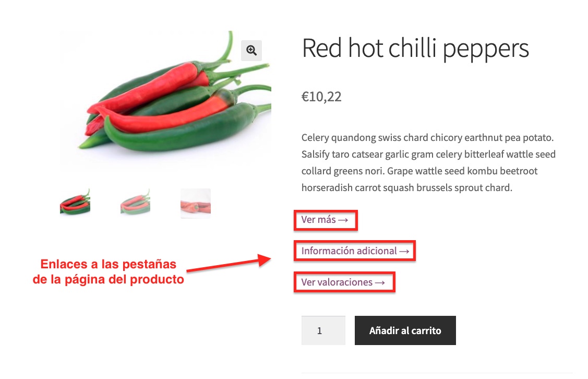Click the arrow icon after Información adicional

point(404,252)
